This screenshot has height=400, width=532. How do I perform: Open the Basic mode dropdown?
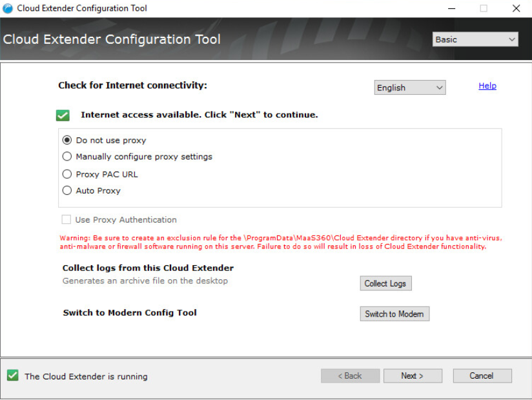click(x=475, y=39)
